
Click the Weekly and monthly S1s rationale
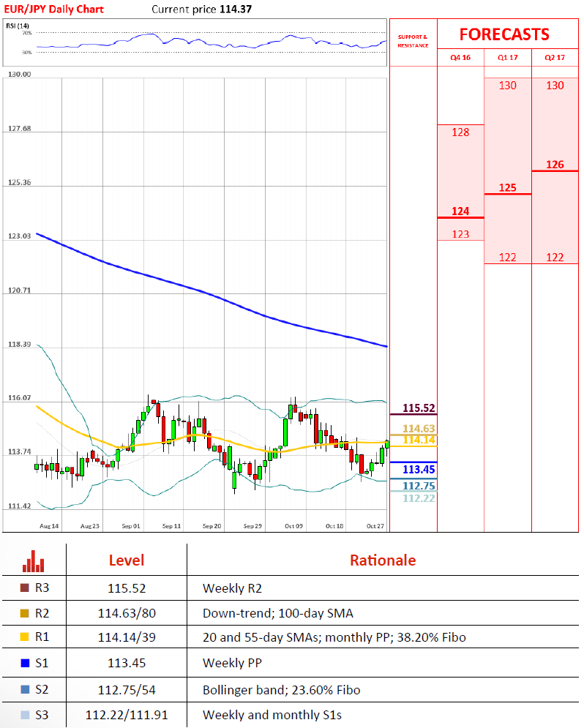pos(272,715)
